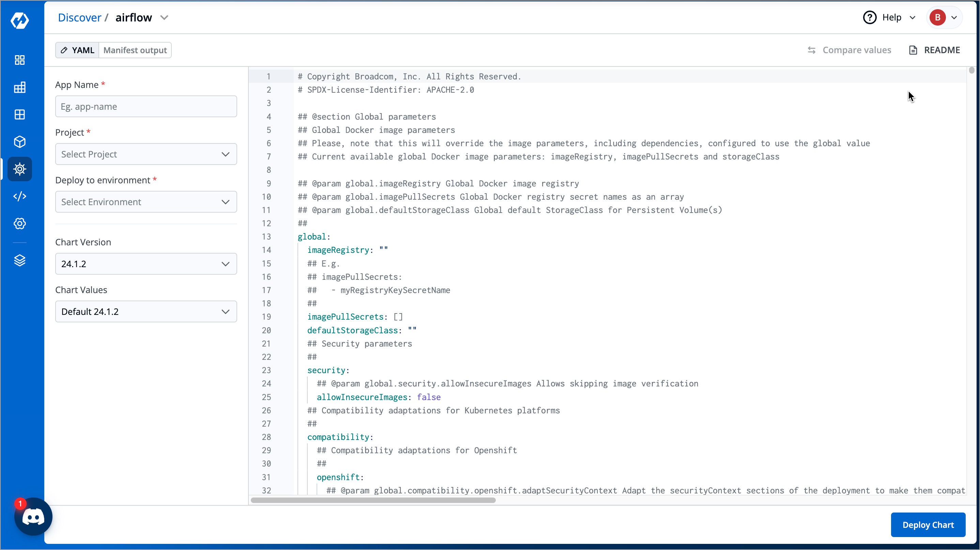
Task: Switch to the Manifest output tab
Action: pos(135,50)
